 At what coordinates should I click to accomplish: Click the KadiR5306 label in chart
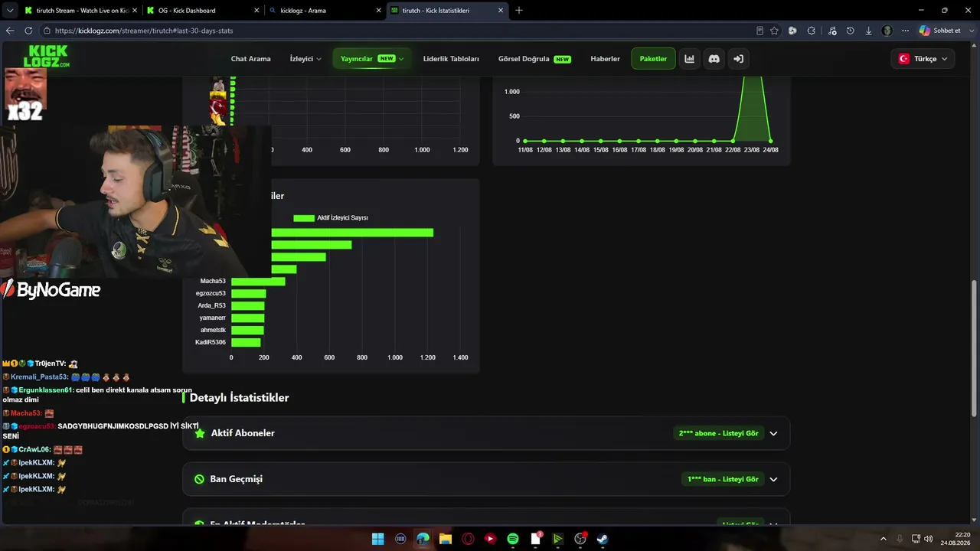click(x=211, y=342)
